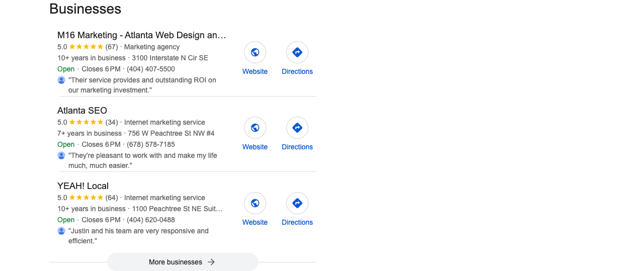Click Directions label for YEAH! Local
This screenshot has height=271, width=644.
297,222
